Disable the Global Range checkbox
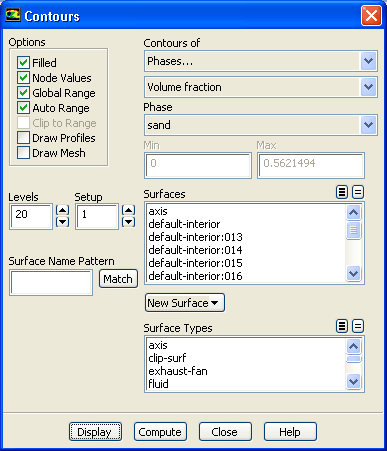The width and height of the screenshot is (387, 451). point(23,93)
